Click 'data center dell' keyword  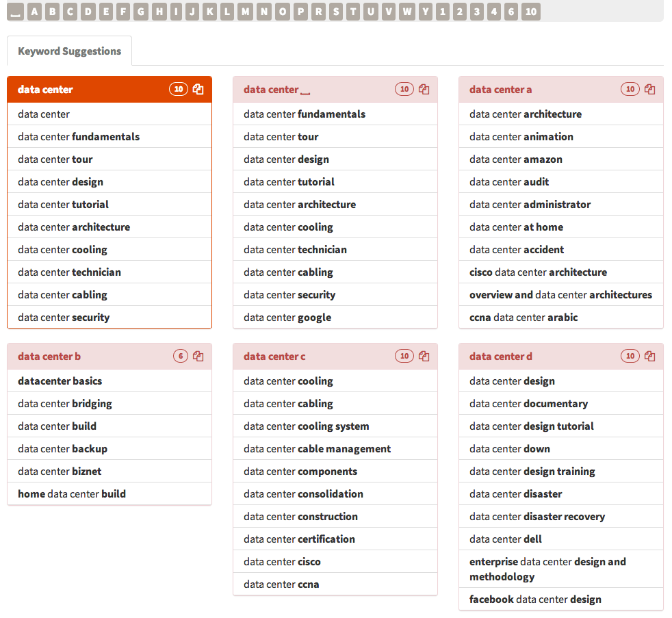(561, 539)
